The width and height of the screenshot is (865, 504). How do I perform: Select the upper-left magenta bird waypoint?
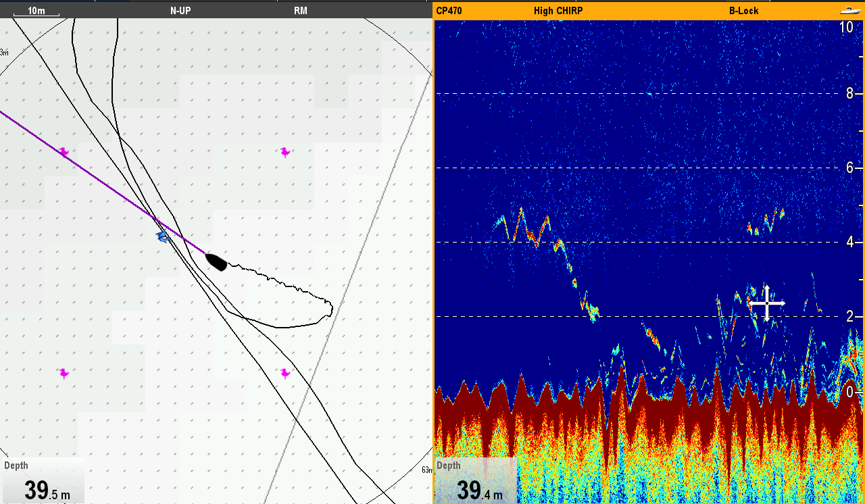click(x=64, y=152)
